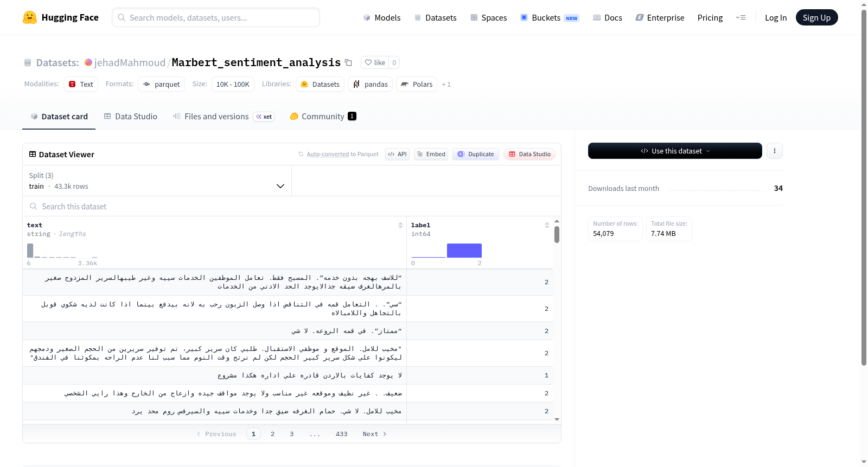
Task: Click the Datasets library tag
Action: 320,84
